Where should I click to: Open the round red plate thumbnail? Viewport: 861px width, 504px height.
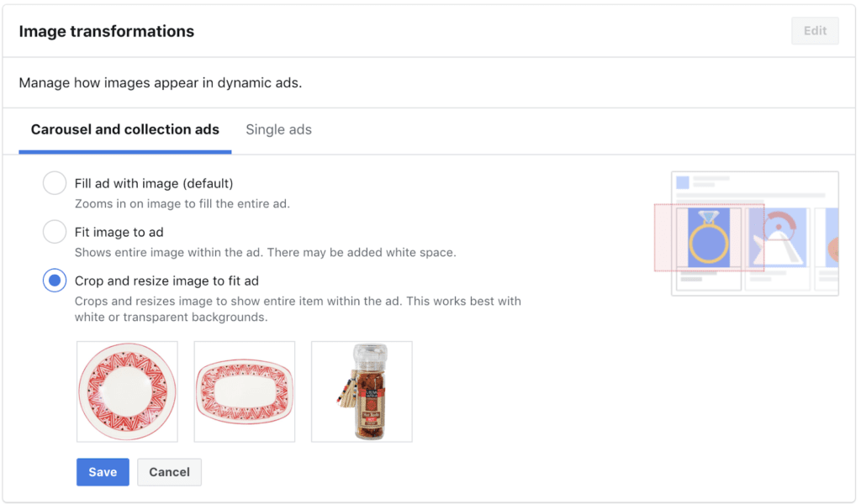coord(127,391)
